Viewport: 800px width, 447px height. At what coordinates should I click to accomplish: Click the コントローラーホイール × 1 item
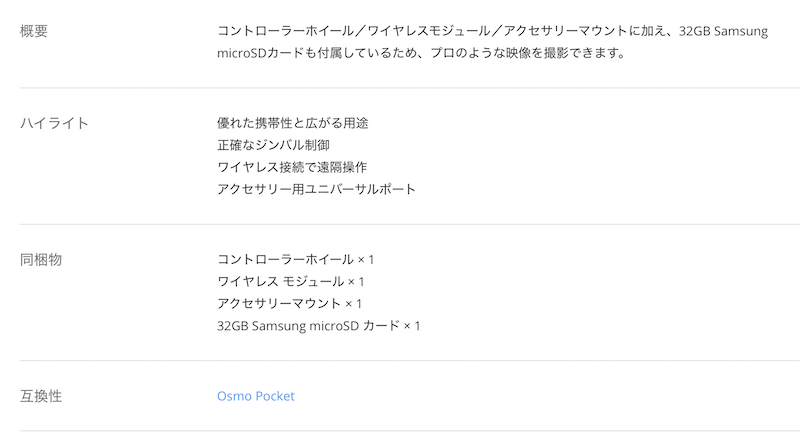coord(295,259)
